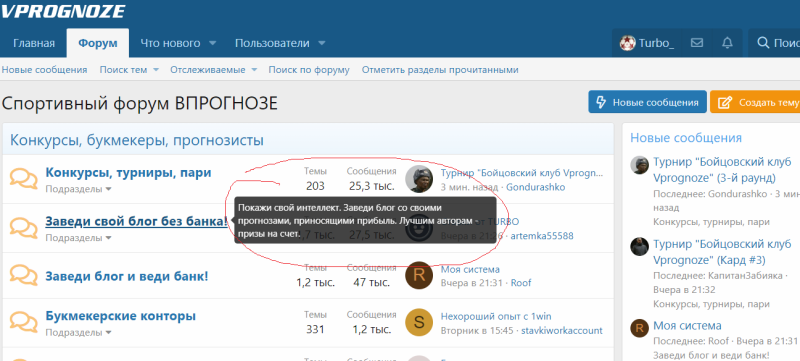This screenshot has width=800, height=361.
Task: Open Нехороший опыт с 1win thread
Action: (496, 316)
